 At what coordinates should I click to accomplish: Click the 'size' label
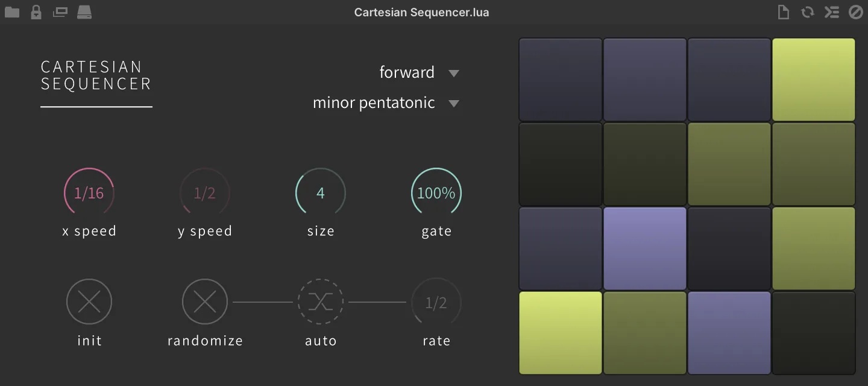pos(321,232)
